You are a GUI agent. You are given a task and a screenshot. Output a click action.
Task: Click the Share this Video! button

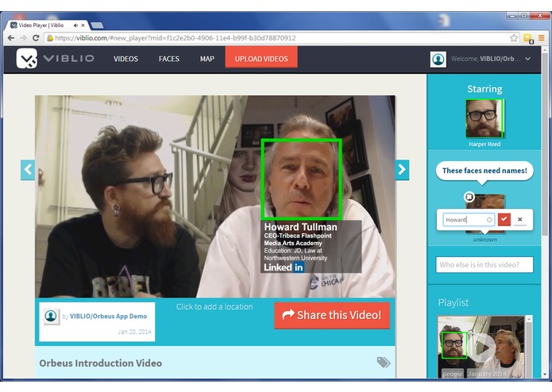tap(332, 315)
